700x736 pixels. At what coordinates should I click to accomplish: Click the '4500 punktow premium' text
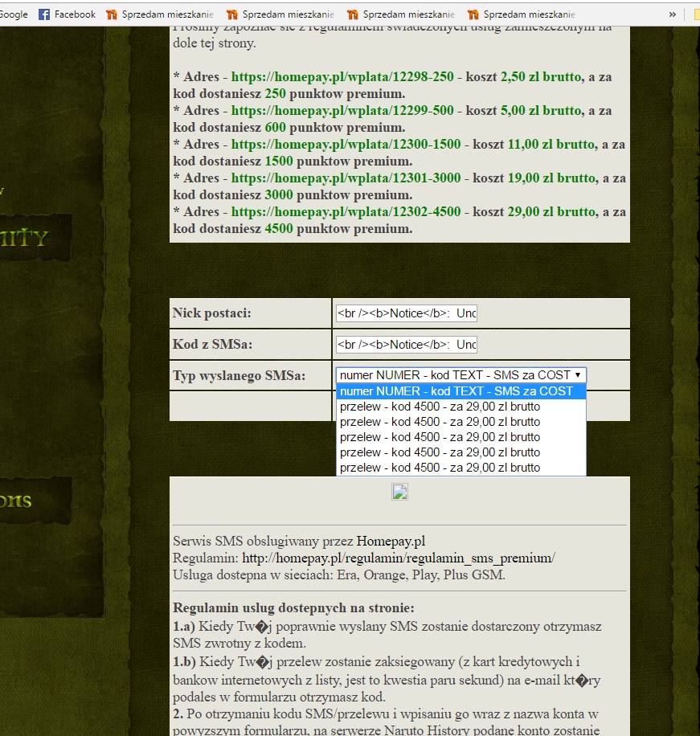click(x=338, y=229)
